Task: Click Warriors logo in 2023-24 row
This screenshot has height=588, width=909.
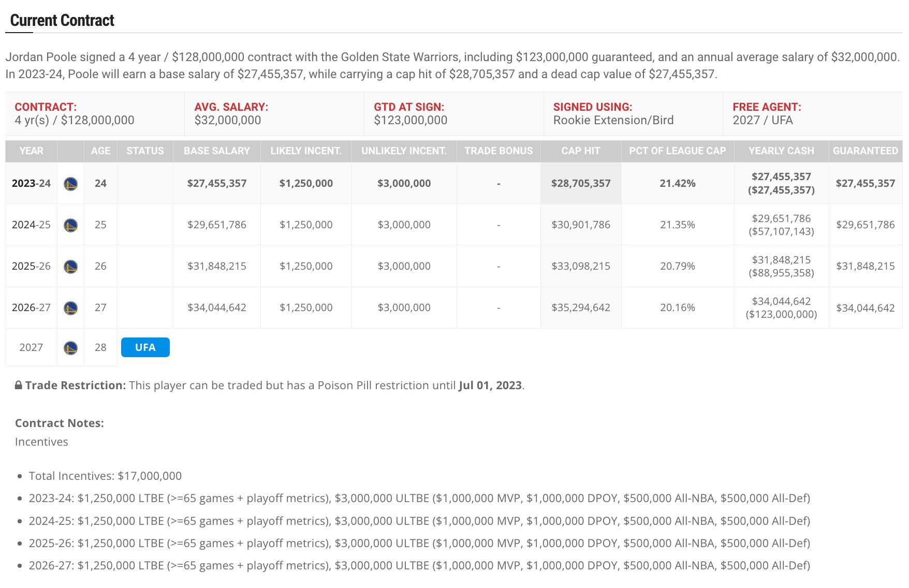Action: [x=70, y=184]
